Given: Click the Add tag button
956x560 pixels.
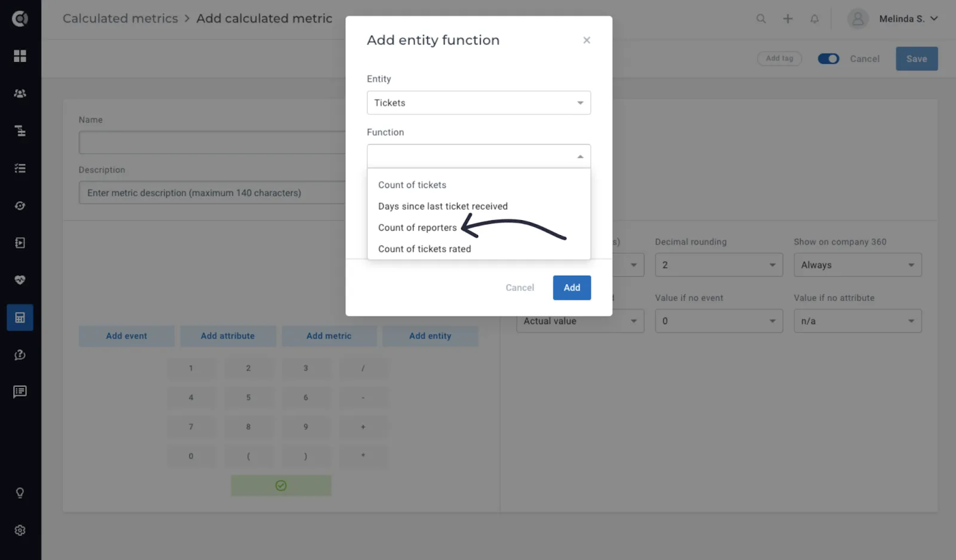Looking at the screenshot, I should point(779,59).
